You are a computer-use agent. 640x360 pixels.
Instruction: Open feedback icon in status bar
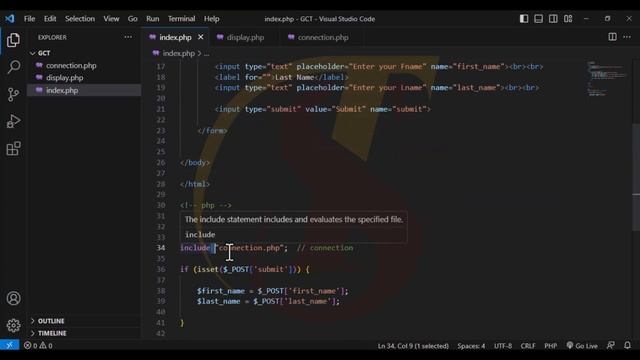[611, 345]
